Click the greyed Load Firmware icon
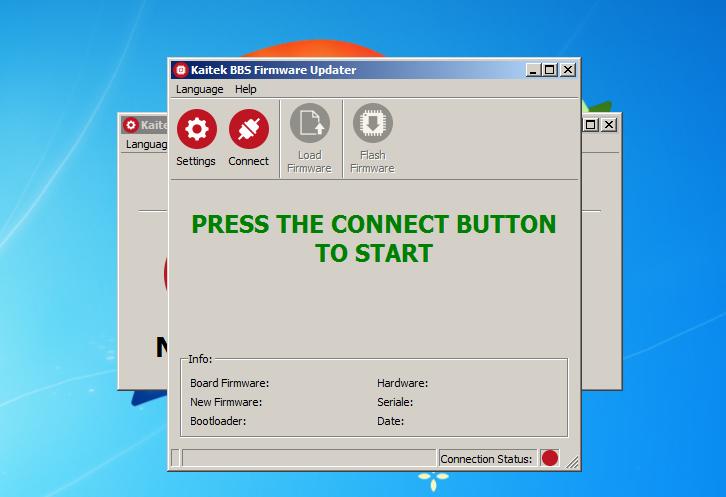 [x=310, y=123]
